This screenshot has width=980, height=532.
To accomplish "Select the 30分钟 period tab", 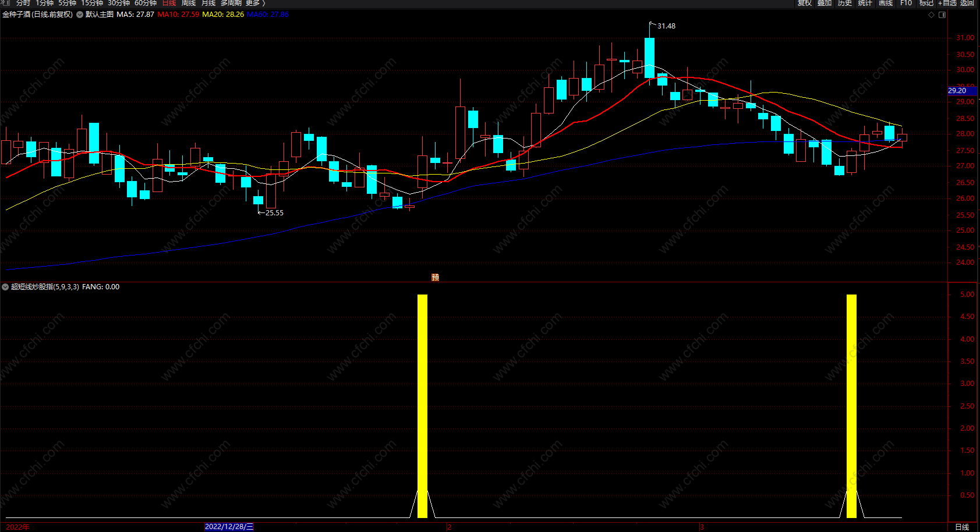I will [119, 3].
